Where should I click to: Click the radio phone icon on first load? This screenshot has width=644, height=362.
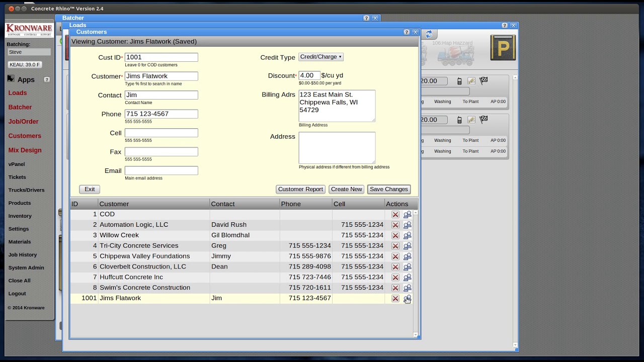pyautogui.click(x=459, y=81)
